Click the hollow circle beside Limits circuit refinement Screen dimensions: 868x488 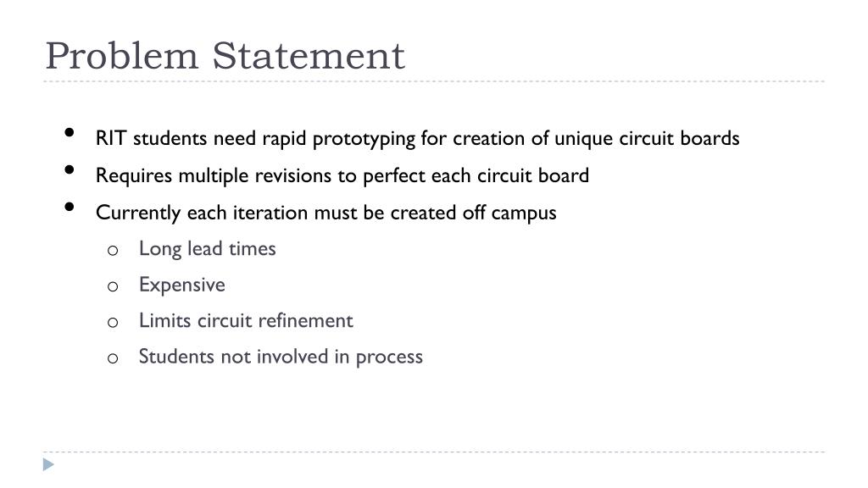113,323
